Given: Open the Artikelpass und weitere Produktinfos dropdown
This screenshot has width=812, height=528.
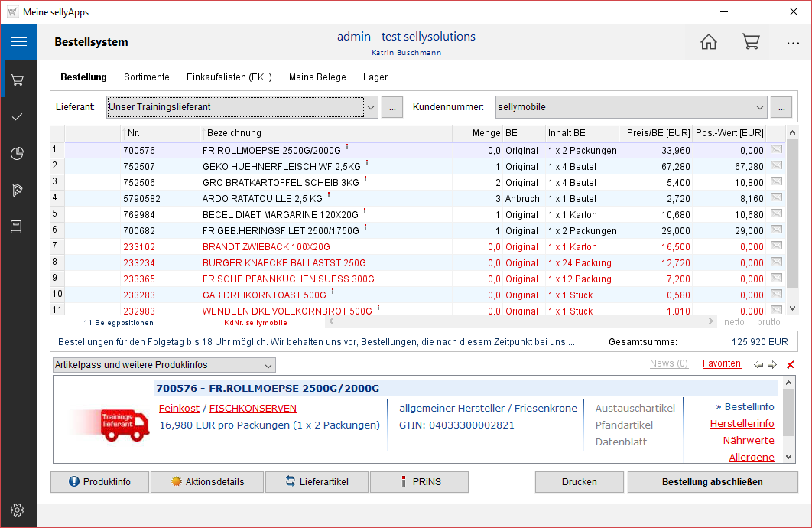Looking at the screenshot, I should point(164,365).
